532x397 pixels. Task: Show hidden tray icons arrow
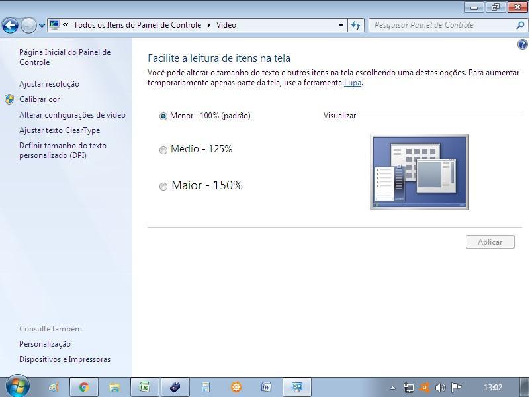392,388
